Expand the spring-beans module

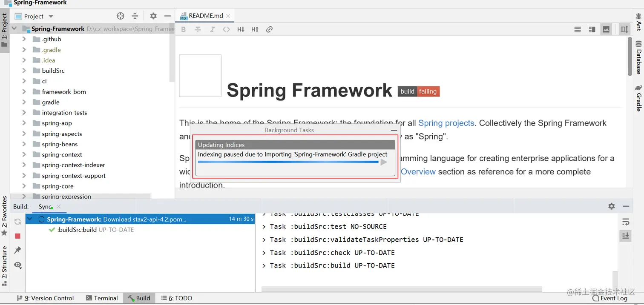click(x=24, y=144)
